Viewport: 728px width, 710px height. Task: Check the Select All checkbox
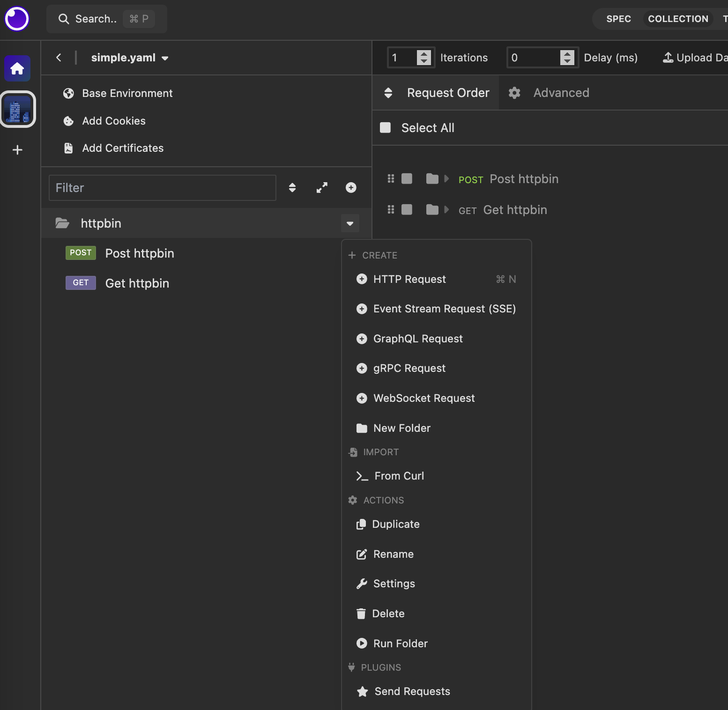[x=385, y=128]
